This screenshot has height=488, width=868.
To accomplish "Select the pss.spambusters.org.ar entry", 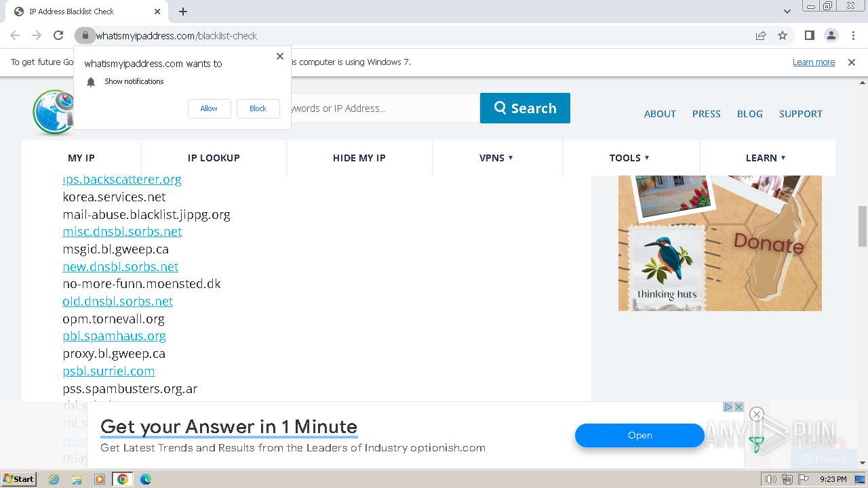I will 130,389.
